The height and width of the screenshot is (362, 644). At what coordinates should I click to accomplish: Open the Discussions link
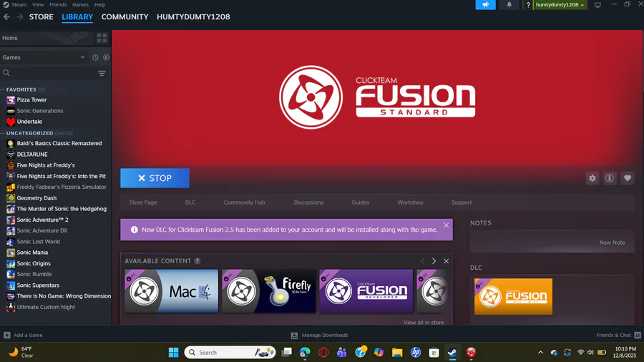click(308, 202)
